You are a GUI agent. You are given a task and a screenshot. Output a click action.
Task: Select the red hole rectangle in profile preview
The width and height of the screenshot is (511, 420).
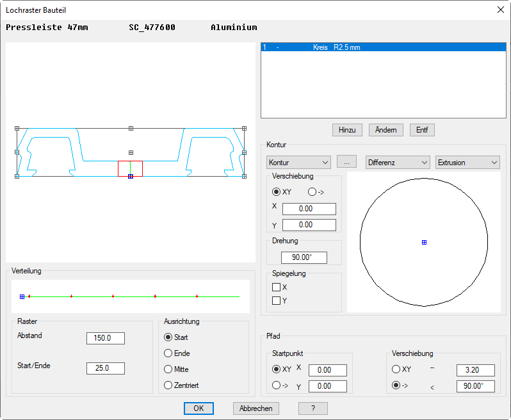(x=130, y=168)
